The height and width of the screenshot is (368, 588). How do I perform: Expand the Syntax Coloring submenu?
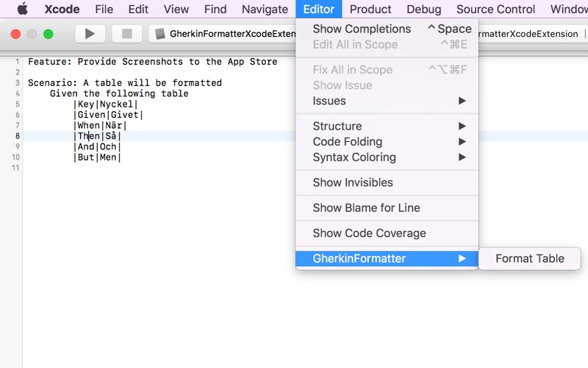(x=387, y=158)
